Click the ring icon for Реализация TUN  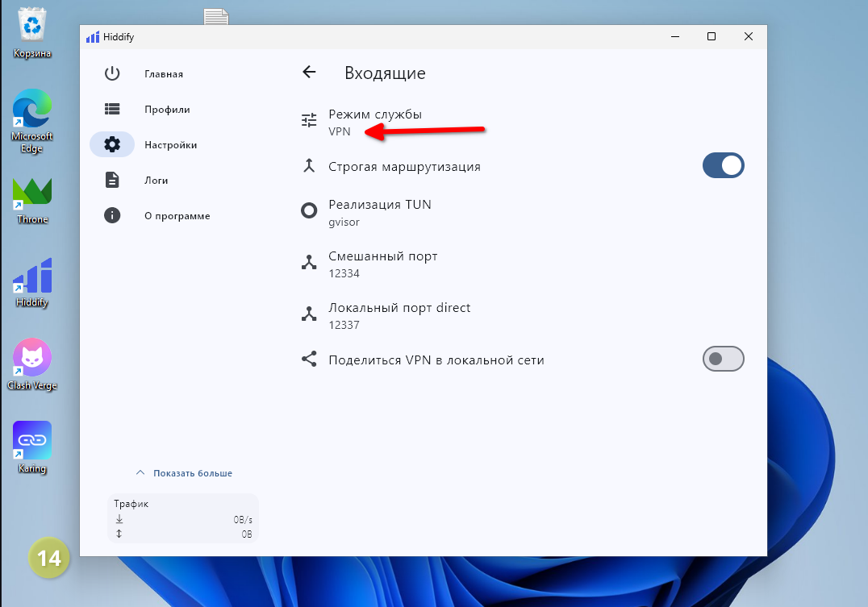tap(309, 210)
